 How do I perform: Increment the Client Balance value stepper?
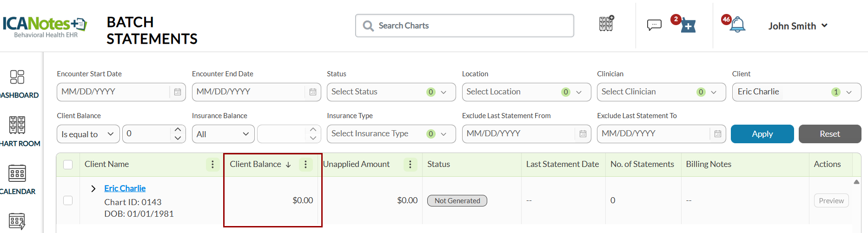click(178, 130)
